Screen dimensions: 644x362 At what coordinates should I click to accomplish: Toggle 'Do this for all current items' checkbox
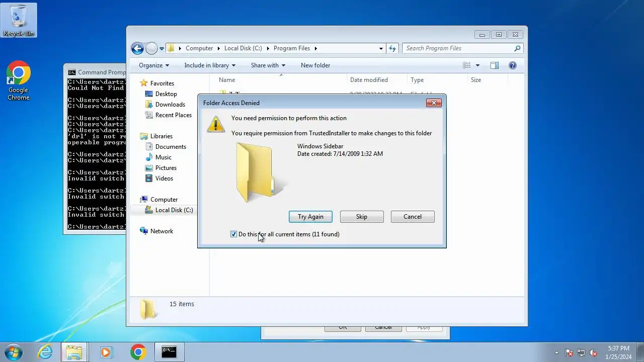(x=233, y=234)
